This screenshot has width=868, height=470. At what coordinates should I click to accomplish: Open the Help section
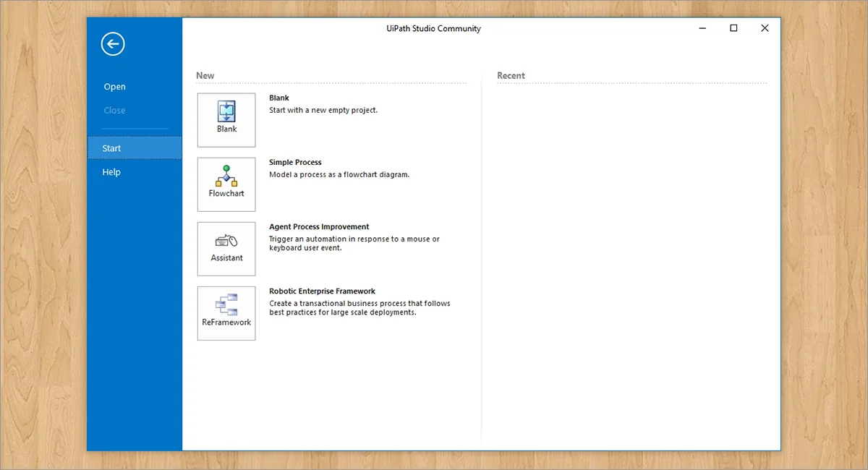(111, 172)
